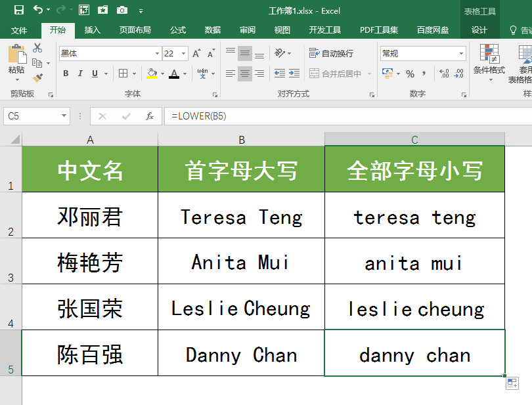Apply the black font color A
This screenshot has width=532, height=405.
pyautogui.click(x=174, y=74)
